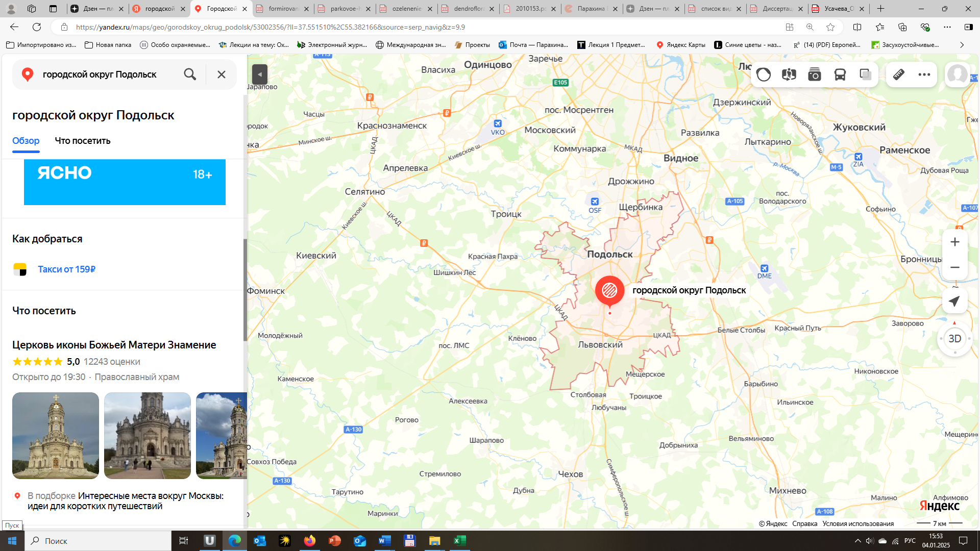Open browser split screen view

point(857,27)
